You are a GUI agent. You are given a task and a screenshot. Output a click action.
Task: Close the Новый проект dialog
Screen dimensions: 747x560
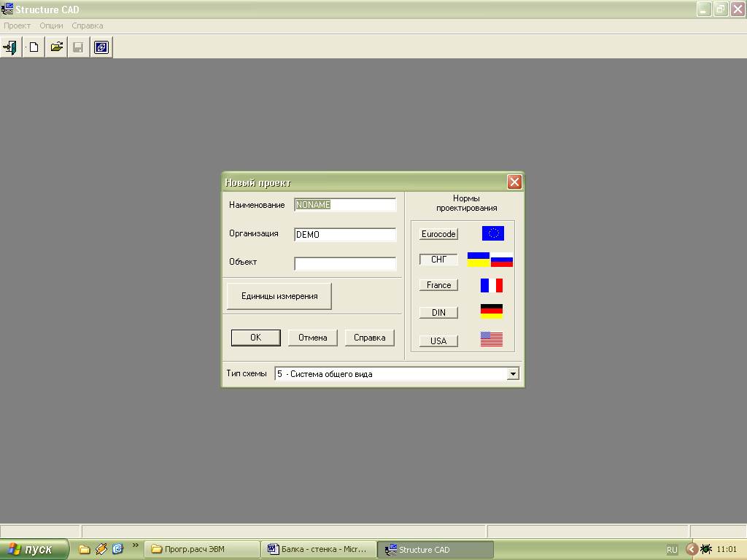tap(514, 182)
